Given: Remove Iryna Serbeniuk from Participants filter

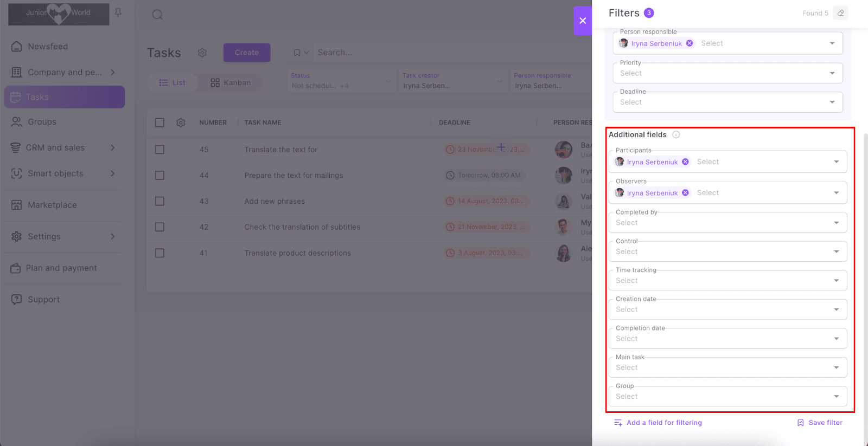Looking at the screenshot, I should 685,162.
